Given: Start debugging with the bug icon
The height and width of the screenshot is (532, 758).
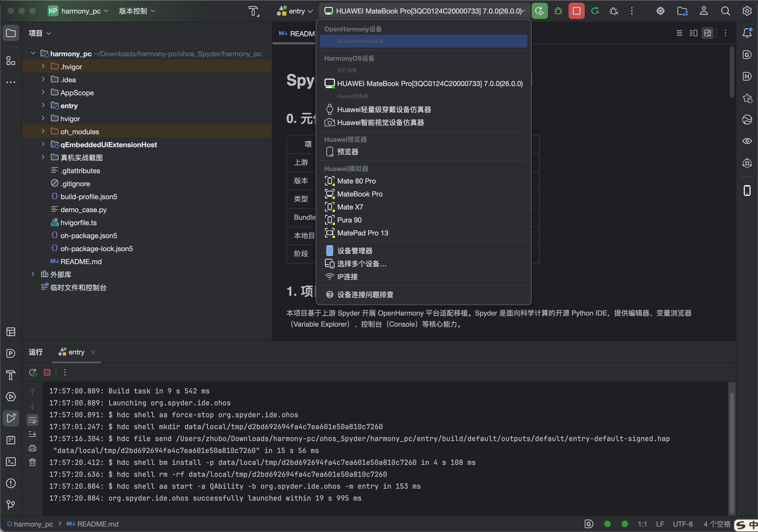Looking at the screenshot, I should (x=558, y=11).
